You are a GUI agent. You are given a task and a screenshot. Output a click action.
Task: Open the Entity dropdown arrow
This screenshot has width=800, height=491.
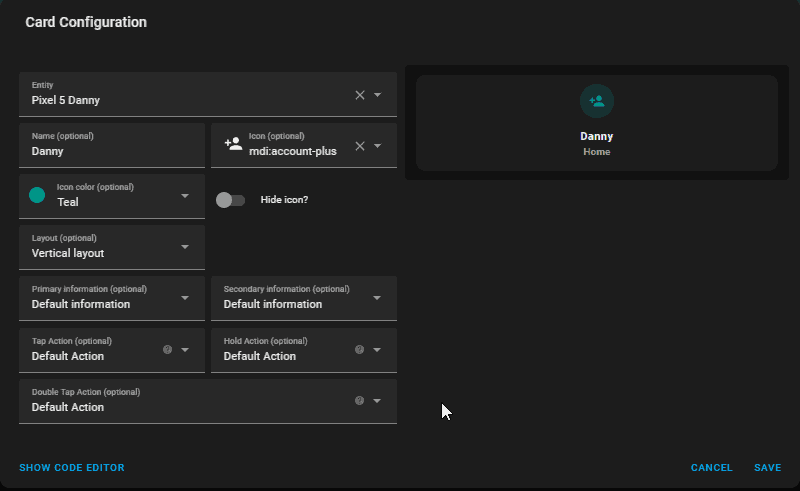coord(378,95)
